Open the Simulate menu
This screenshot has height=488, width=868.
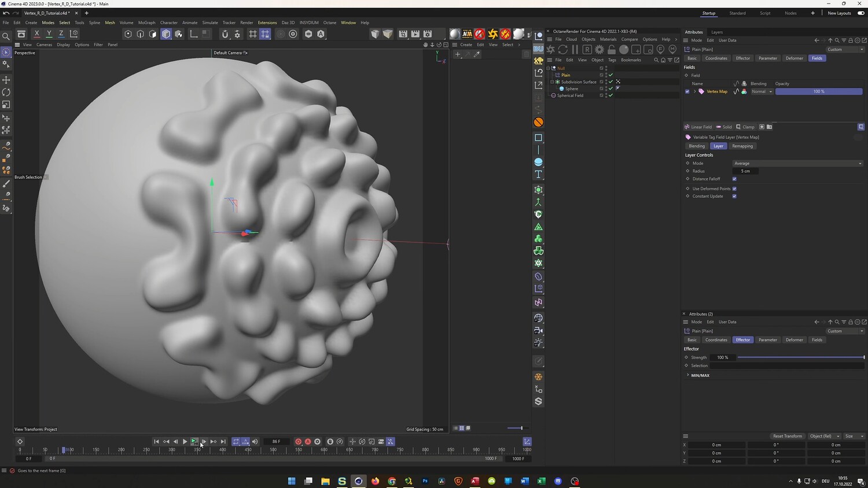[210, 23]
